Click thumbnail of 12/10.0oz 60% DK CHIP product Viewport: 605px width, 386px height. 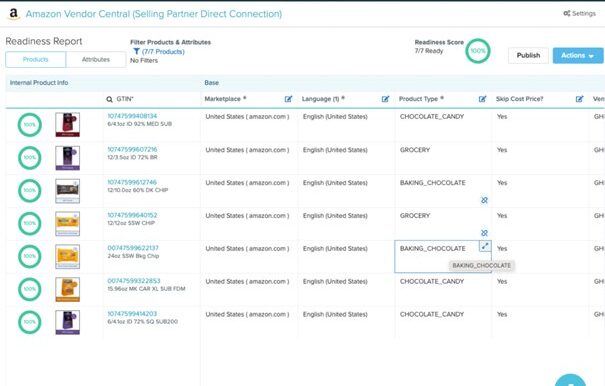pyautogui.click(x=68, y=191)
